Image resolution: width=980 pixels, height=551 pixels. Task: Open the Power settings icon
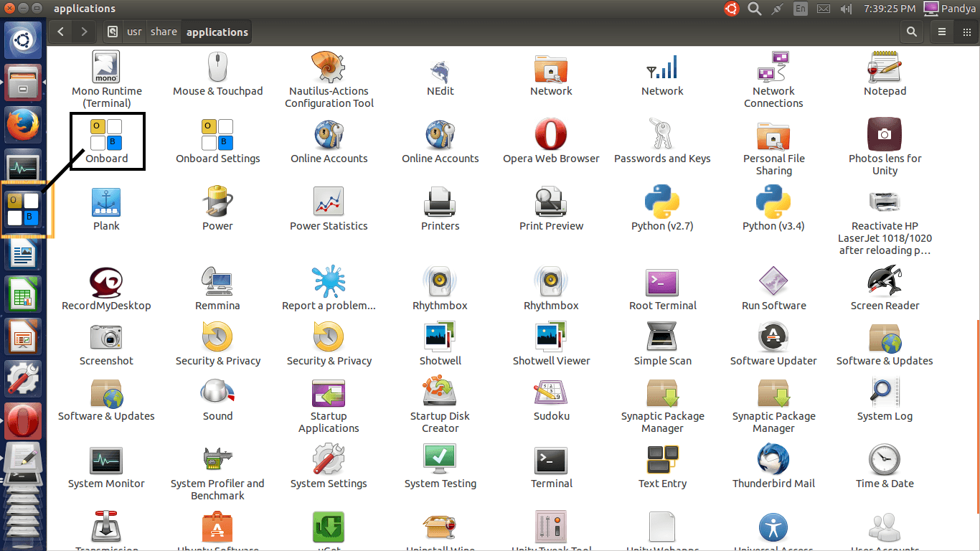point(217,202)
